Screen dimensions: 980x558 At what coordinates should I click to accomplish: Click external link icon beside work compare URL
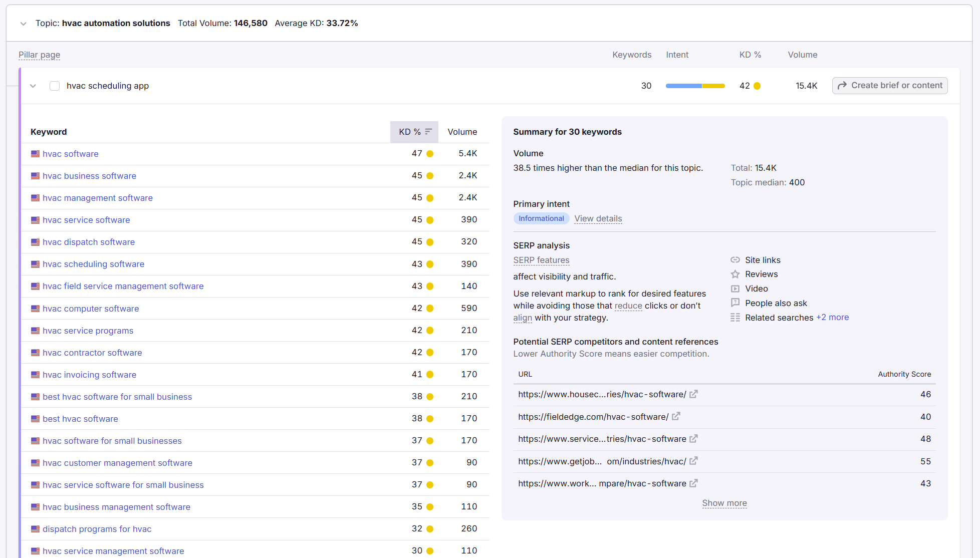693,483
